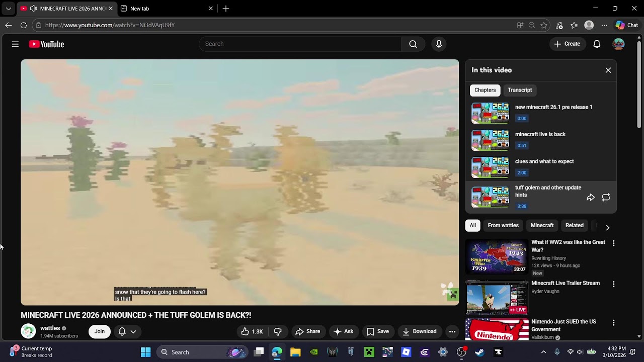This screenshot has height=362, width=644.
Task: Open Copilot Chat in the browser
Action: 626,25
